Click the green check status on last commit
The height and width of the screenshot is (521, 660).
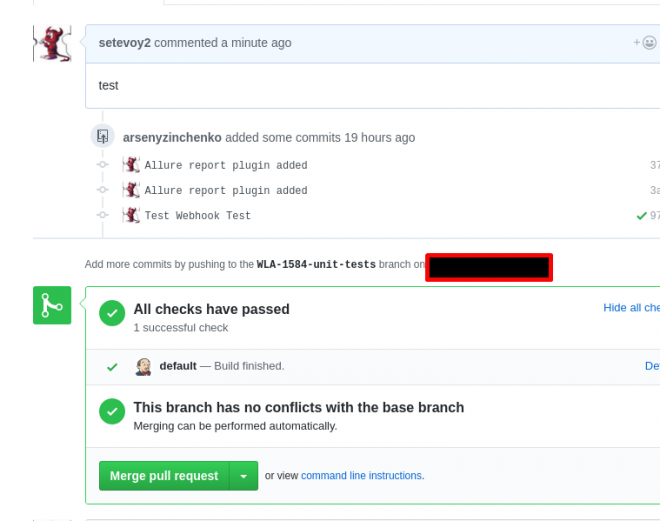click(642, 215)
